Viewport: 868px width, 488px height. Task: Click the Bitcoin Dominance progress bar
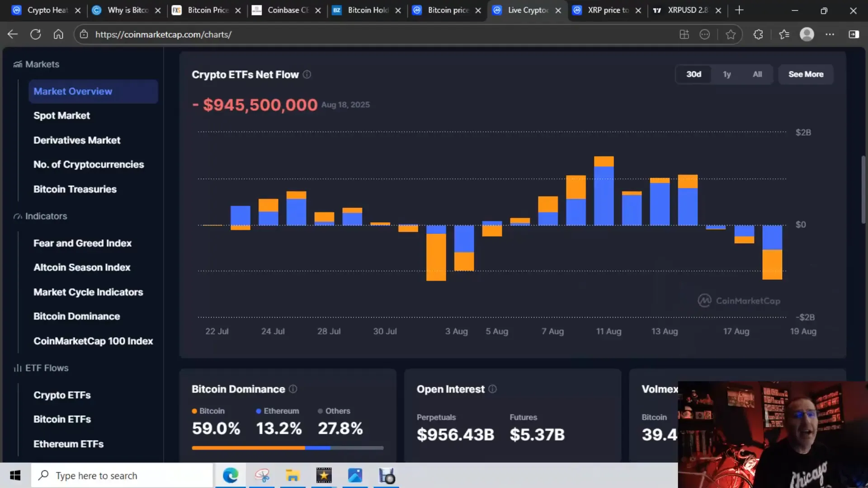point(288,448)
